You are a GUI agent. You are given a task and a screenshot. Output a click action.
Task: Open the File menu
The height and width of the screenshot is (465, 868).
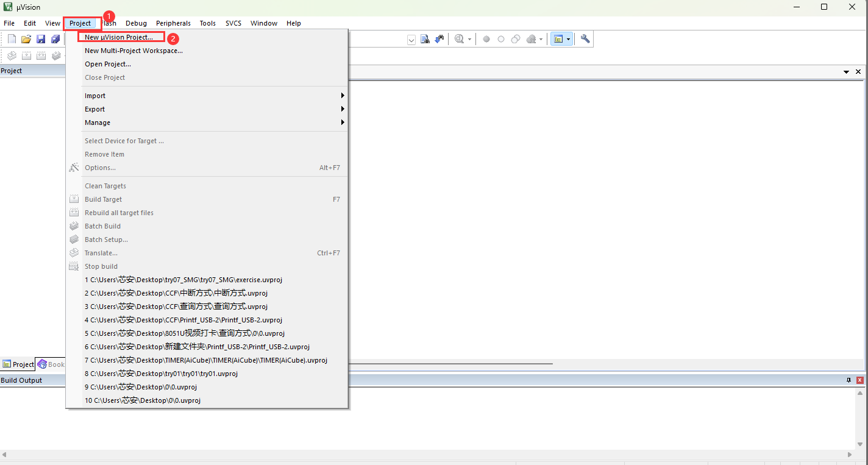tap(9, 23)
